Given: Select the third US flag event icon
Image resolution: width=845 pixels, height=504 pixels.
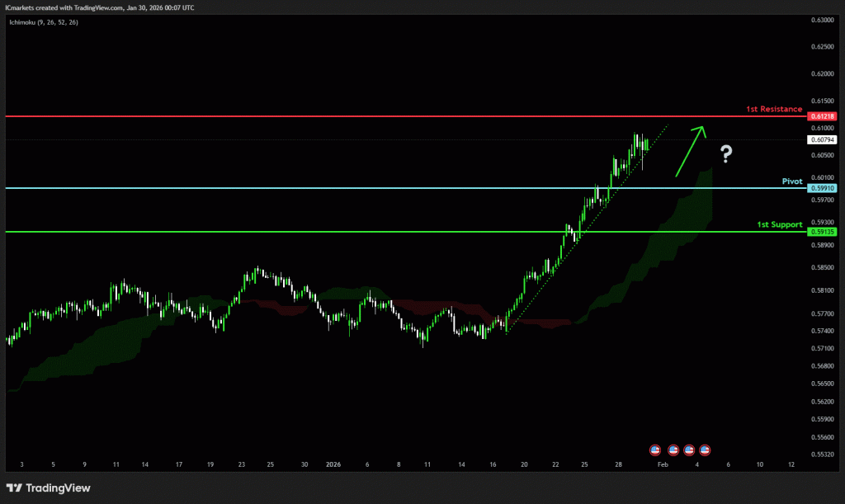Looking at the screenshot, I should click(x=689, y=450).
